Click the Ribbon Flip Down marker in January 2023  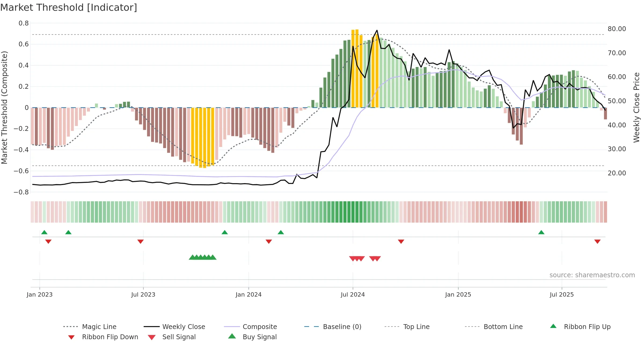48,242
